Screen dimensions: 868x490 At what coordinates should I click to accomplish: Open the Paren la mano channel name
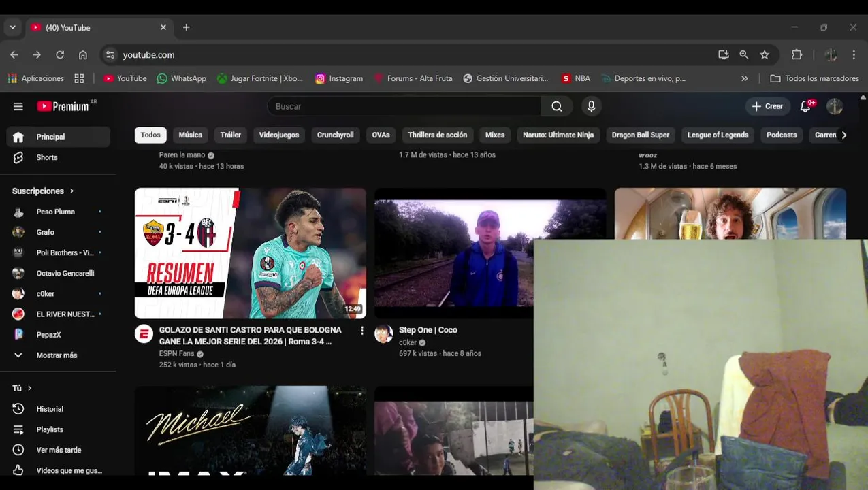182,155
